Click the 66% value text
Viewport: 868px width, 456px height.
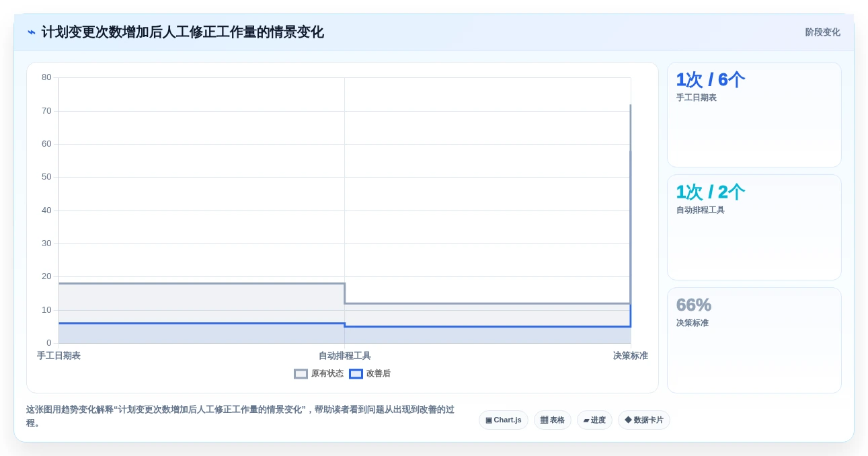coord(694,305)
